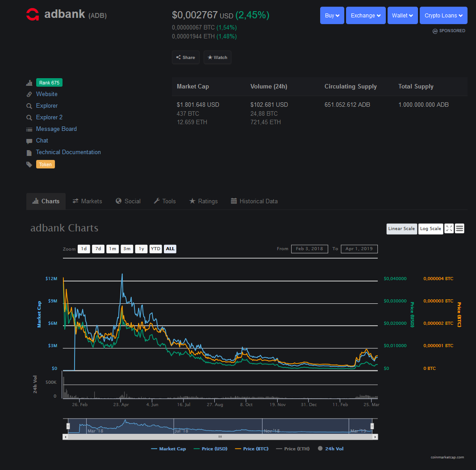The image size is (476, 470).
Task: Click the navigator scrollbar thumb
Action: (x=220, y=437)
